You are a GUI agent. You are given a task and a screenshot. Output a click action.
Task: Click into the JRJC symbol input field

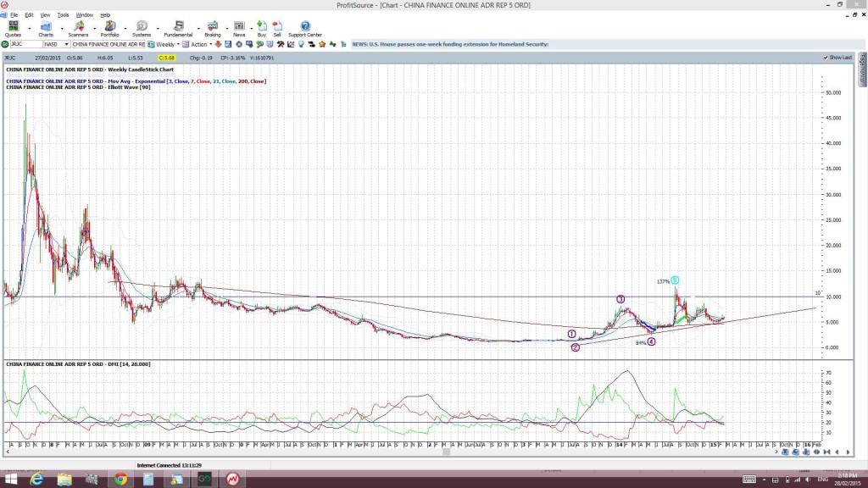(26, 44)
